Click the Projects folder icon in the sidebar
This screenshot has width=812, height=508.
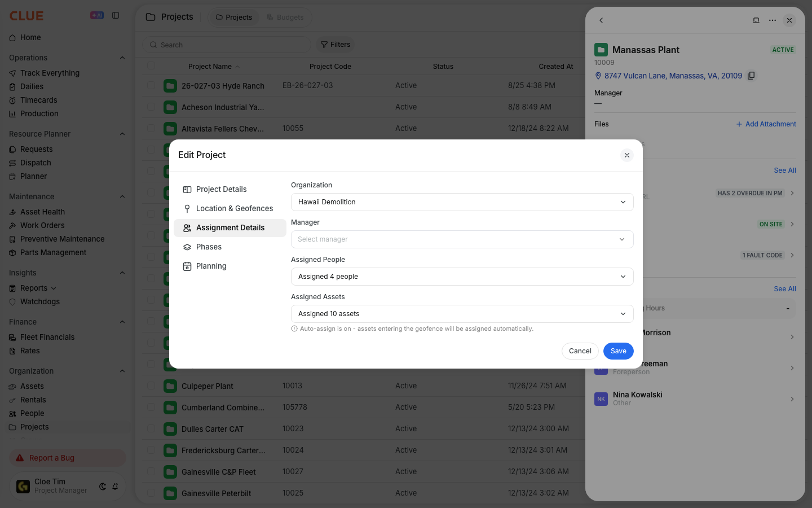[x=12, y=427]
